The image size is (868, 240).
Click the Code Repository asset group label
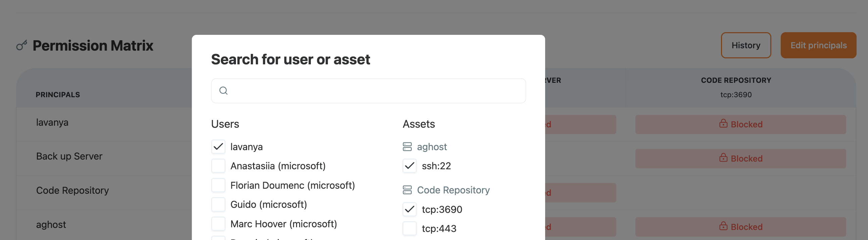(x=453, y=190)
